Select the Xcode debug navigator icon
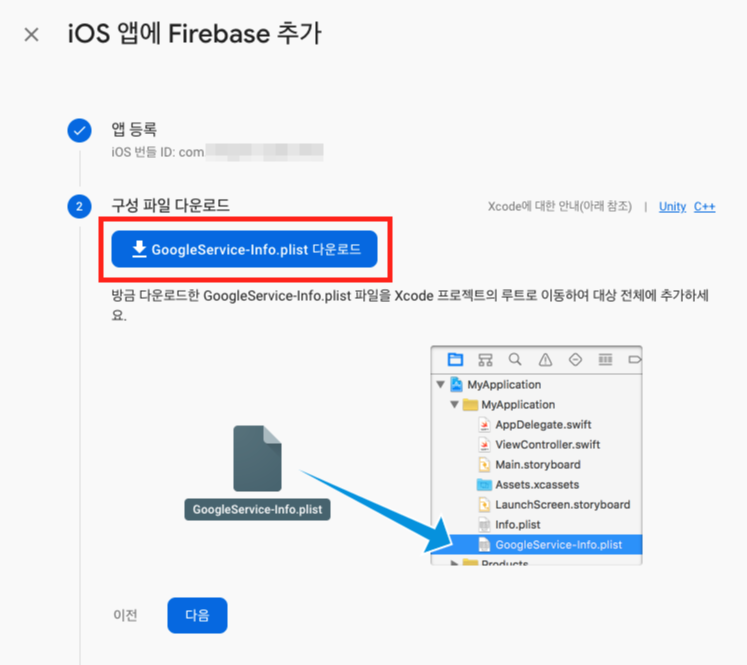747x665 pixels. pos(606,359)
